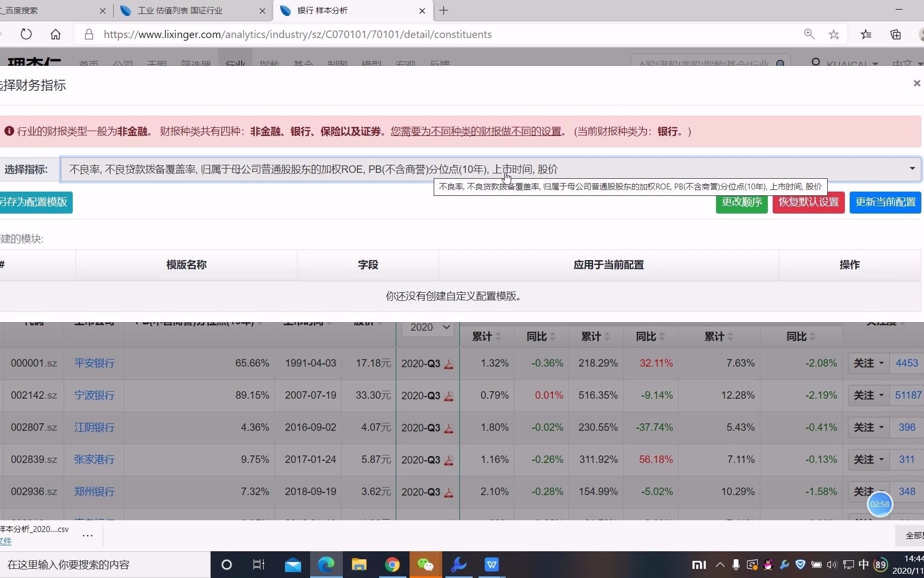Open the favorites list icon
Image resolution: width=924 pixels, height=578 pixels.
(x=866, y=34)
